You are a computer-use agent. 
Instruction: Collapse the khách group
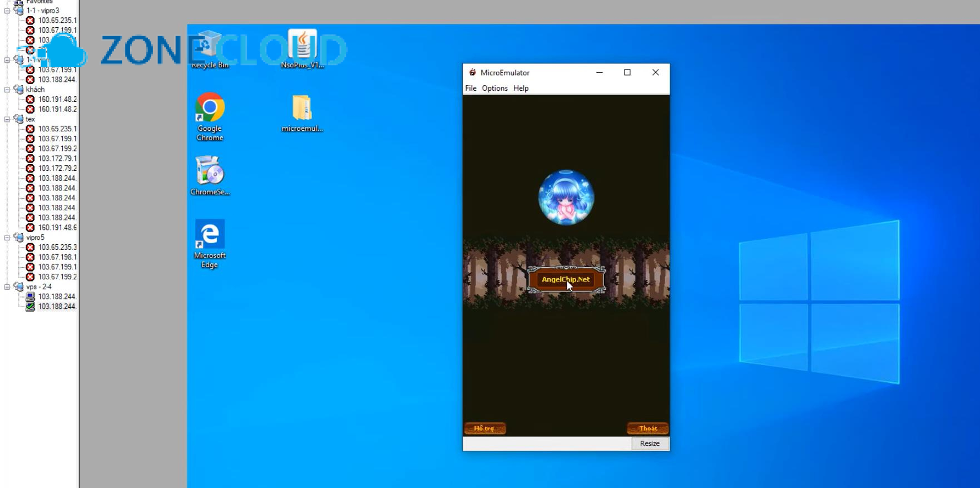(7, 89)
